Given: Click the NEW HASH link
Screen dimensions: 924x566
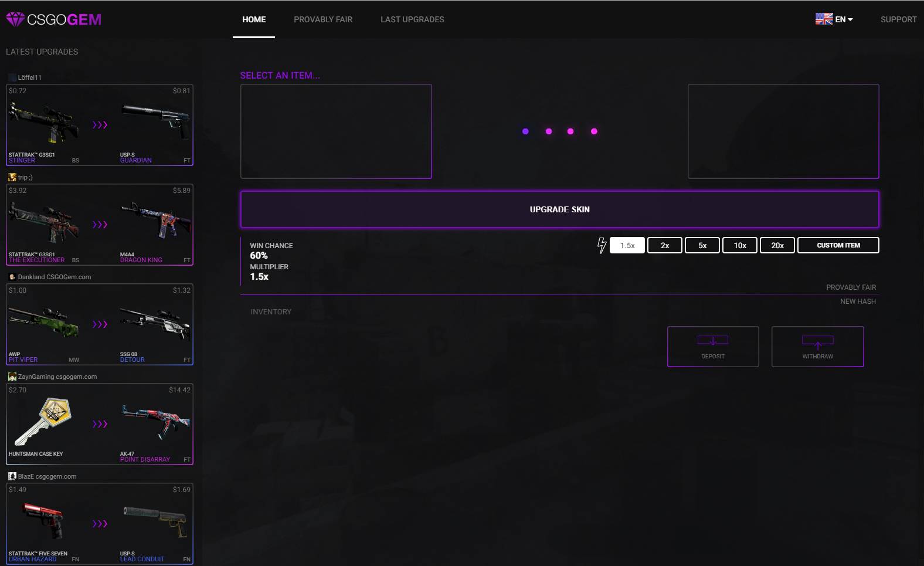Looking at the screenshot, I should click(x=858, y=301).
